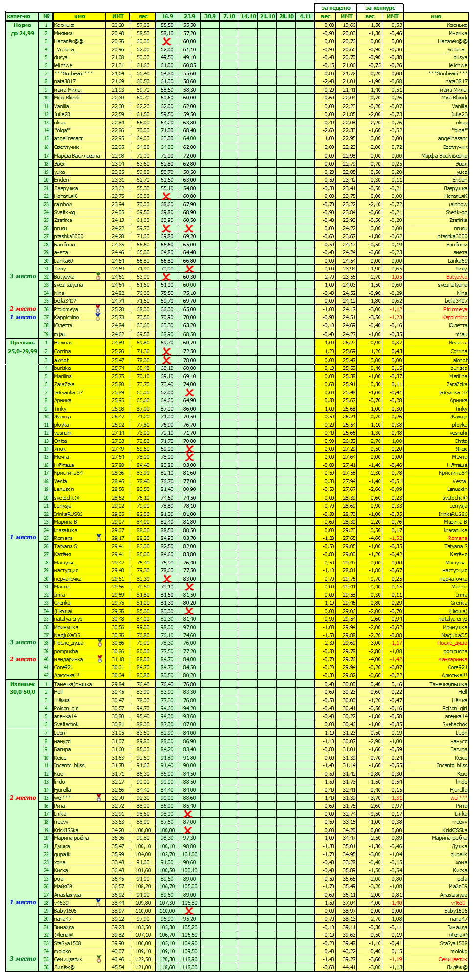This screenshot has height=980, width=474.
Task: Click the red X in Мечта row
Action: click(x=189, y=457)
